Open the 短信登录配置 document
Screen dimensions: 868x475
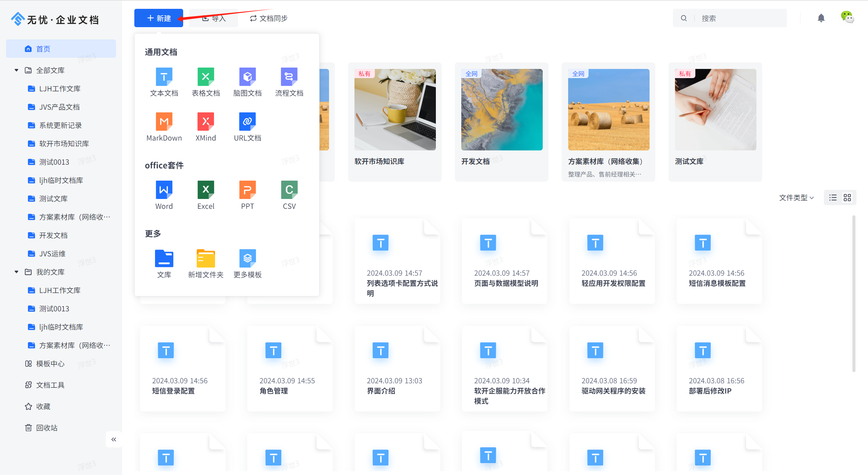point(183,368)
